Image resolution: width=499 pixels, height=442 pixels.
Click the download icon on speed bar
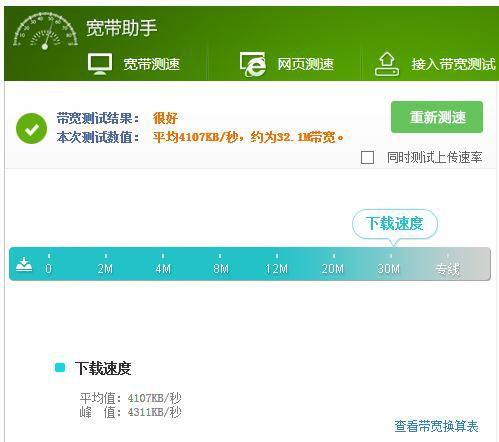point(24,265)
